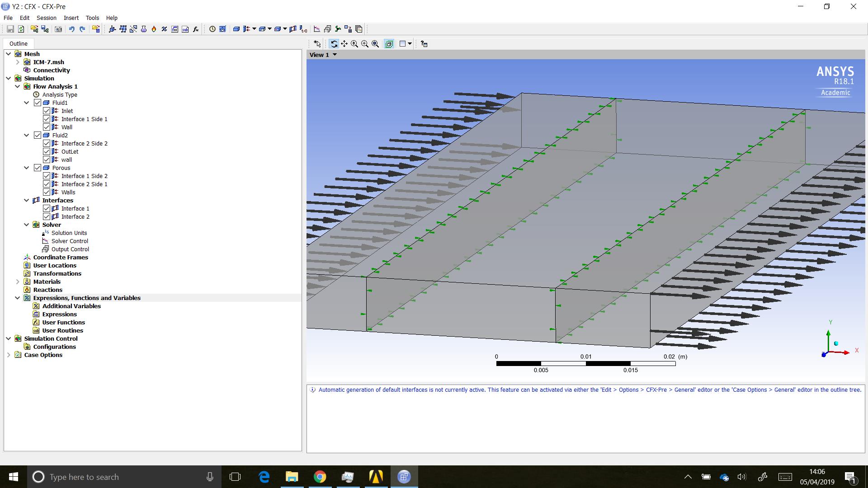The width and height of the screenshot is (868, 488).
Task: Open the Tools menu
Action: click(x=92, y=18)
